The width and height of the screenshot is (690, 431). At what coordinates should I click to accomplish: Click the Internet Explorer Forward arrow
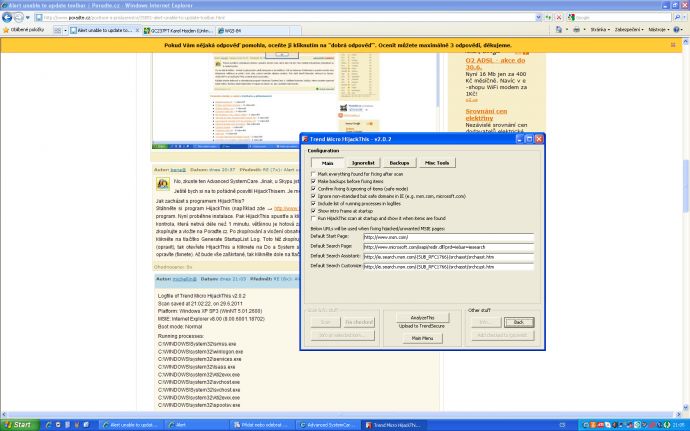(x=18, y=17)
